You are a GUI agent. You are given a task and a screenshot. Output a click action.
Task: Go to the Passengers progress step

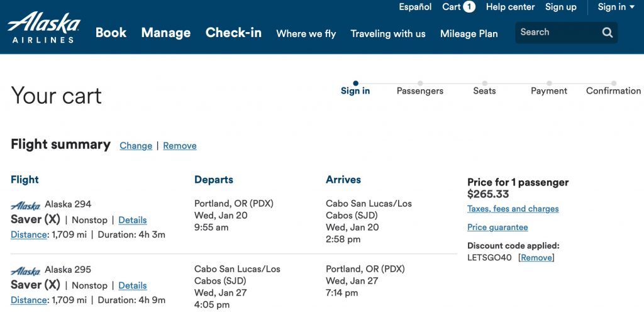click(x=419, y=91)
